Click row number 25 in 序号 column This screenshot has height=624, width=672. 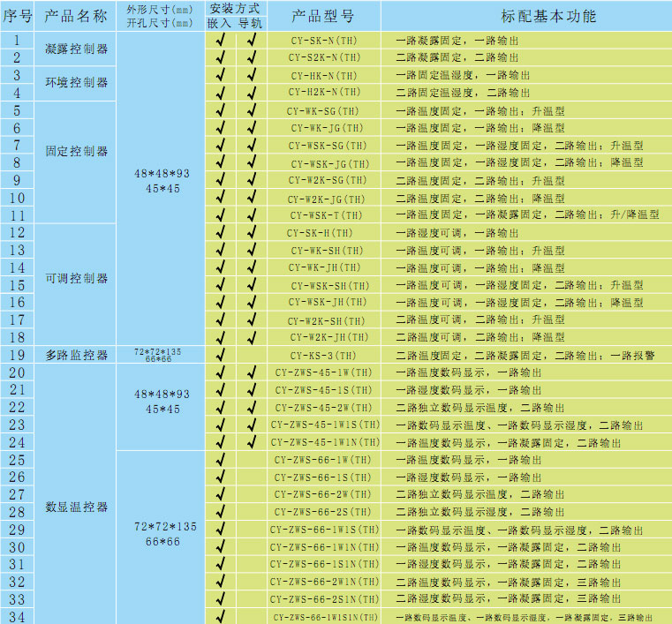[17, 460]
